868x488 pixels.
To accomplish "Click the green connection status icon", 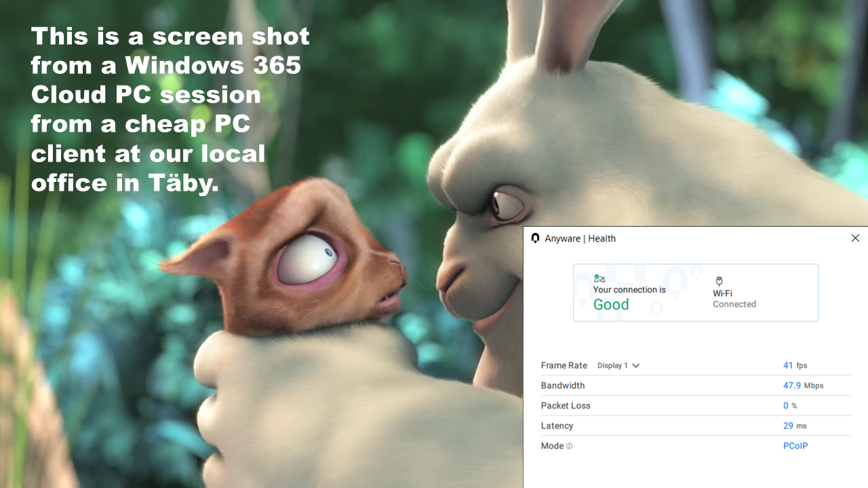I will [599, 278].
